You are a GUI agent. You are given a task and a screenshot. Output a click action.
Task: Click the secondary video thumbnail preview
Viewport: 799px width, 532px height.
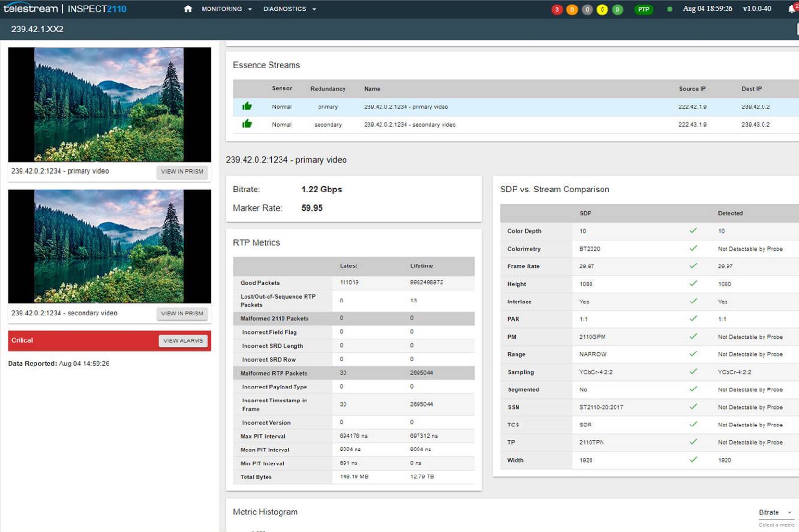click(x=109, y=246)
